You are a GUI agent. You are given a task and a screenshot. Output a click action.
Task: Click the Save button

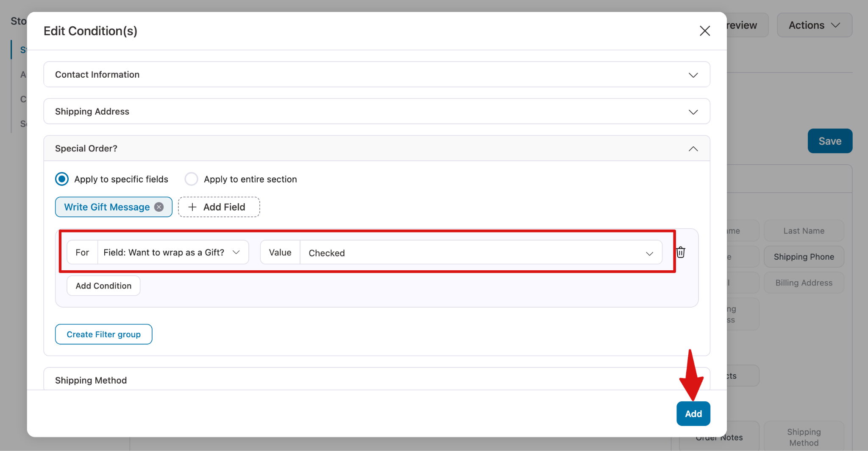pos(829,141)
